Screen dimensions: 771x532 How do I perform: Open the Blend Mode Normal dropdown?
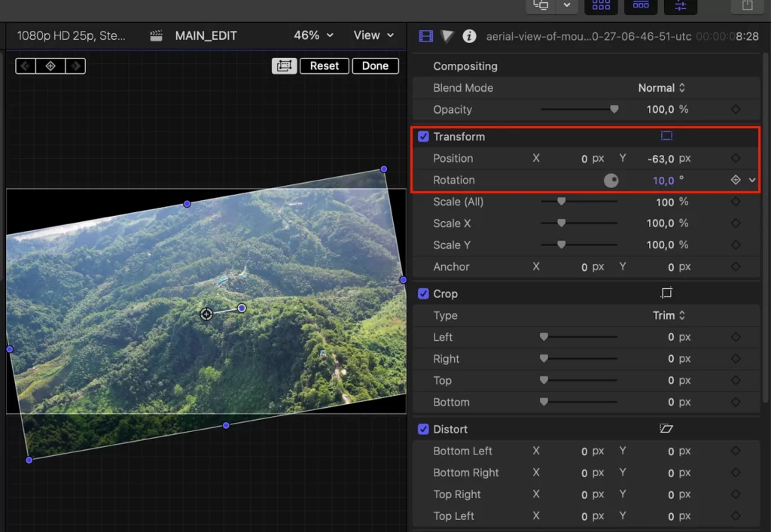tap(661, 88)
